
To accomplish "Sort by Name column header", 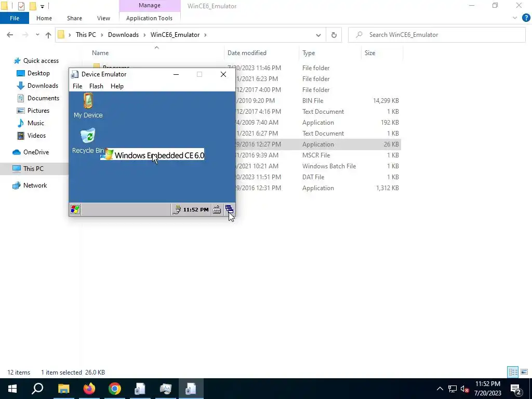I will (x=100, y=53).
